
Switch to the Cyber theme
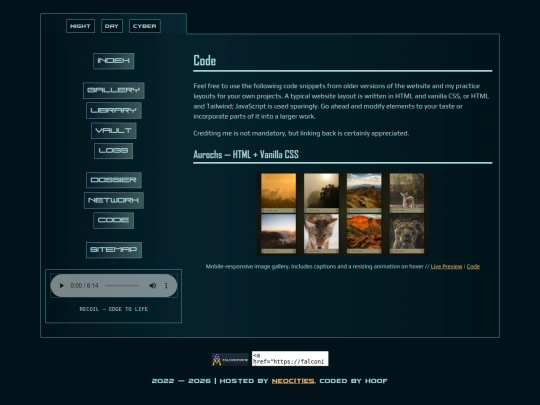click(x=145, y=26)
